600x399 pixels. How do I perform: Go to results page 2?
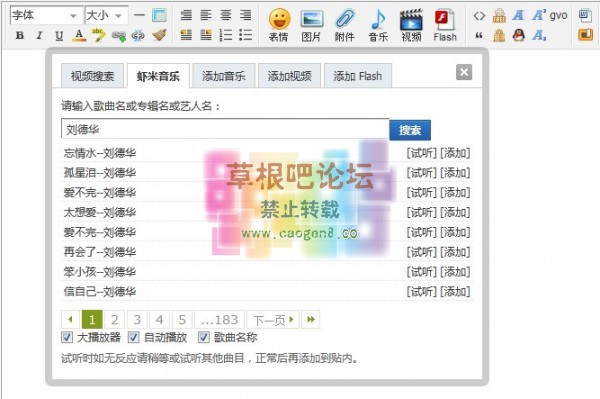point(114,319)
